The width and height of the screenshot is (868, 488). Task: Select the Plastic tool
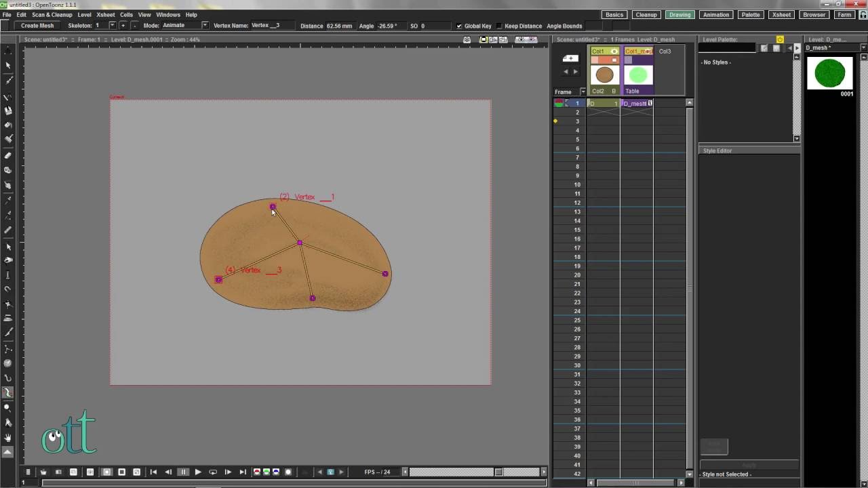pyautogui.click(x=8, y=392)
